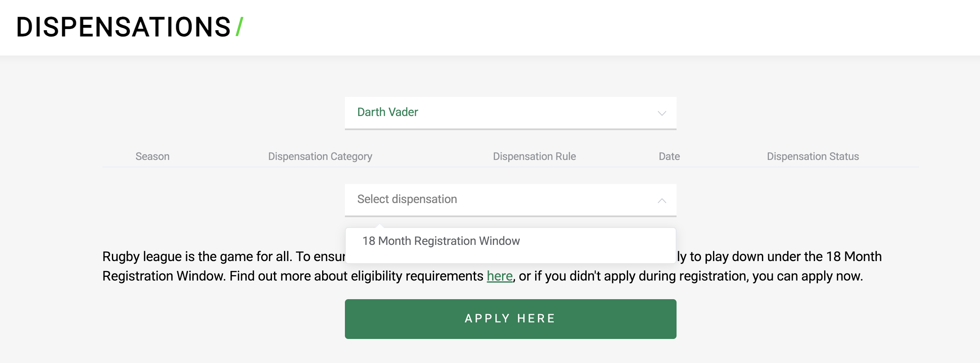Click the chevron down arrow beside Darth Vader

click(x=662, y=113)
